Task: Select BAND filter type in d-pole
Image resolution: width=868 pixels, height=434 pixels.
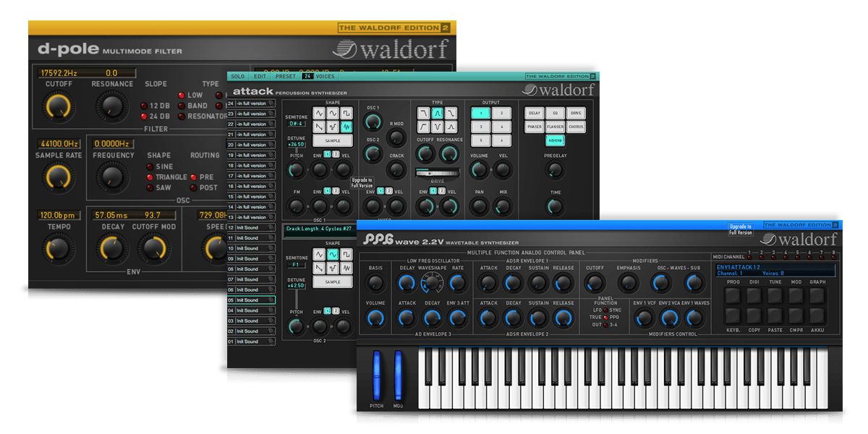Action: click(x=181, y=106)
